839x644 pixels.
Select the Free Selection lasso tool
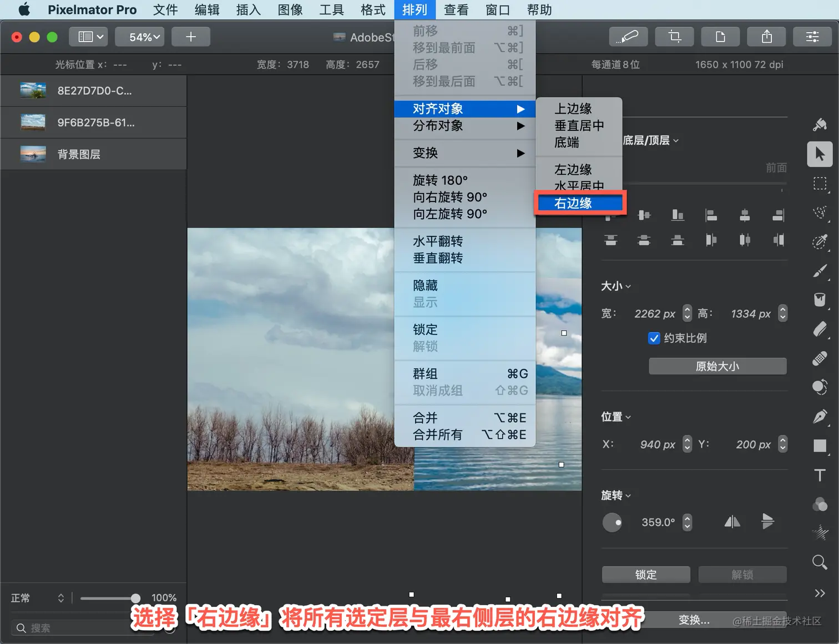point(820,212)
